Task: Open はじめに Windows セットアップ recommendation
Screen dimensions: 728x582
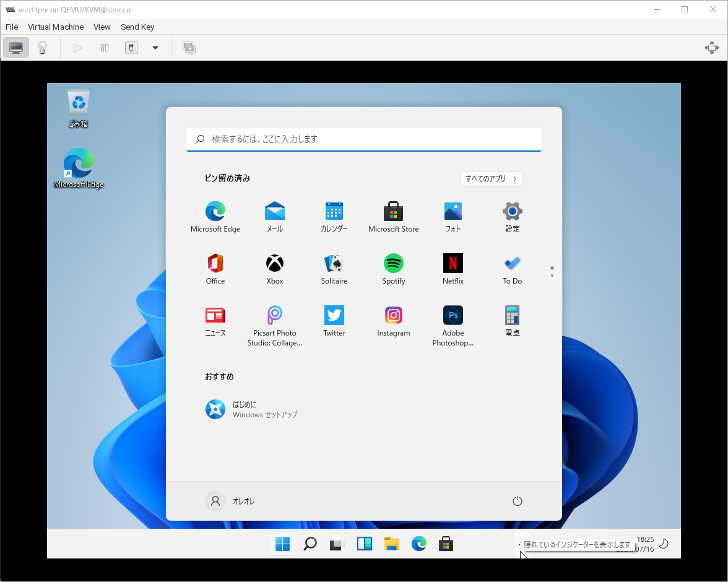Action: 251,409
